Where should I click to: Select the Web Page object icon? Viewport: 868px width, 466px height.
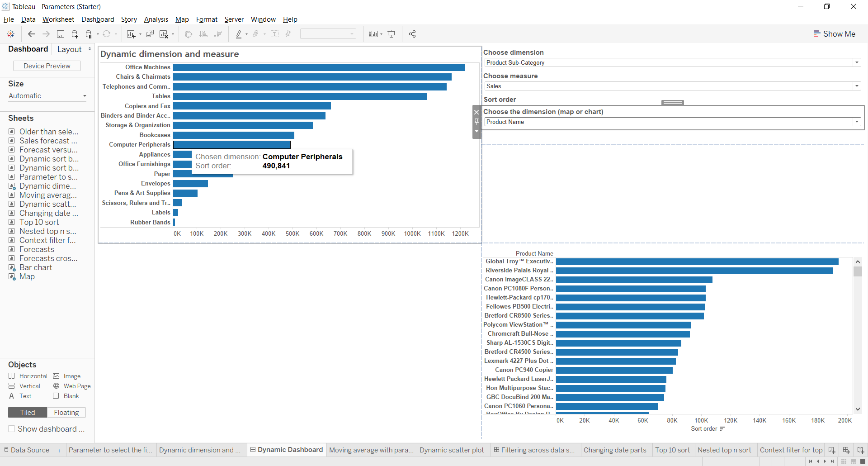point(57,386)
